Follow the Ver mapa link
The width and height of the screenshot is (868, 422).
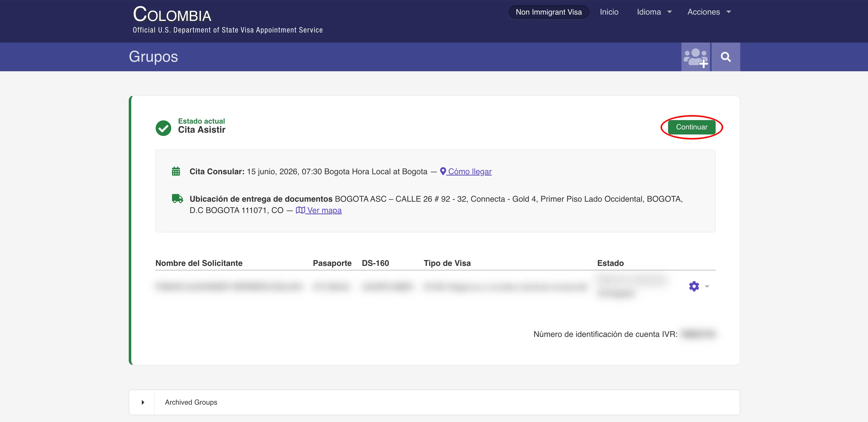click(324, 210)
